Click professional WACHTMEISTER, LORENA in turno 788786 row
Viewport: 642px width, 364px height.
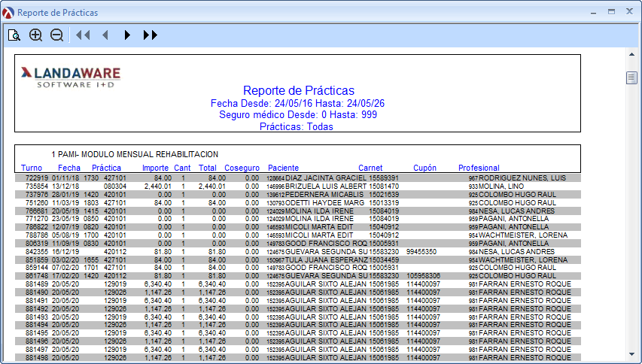tap(523, 235)
